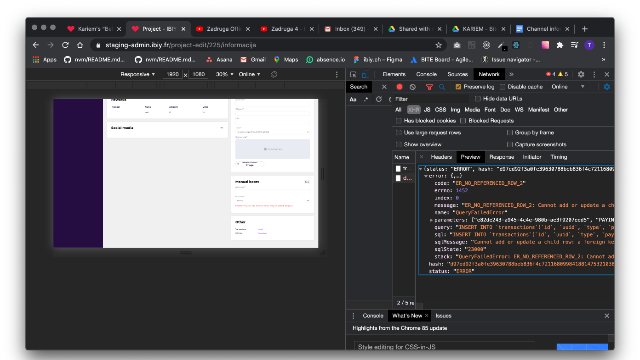Show more DevTools tabs chevron
This screenshot has width=640, height=360.
[511, 74]
